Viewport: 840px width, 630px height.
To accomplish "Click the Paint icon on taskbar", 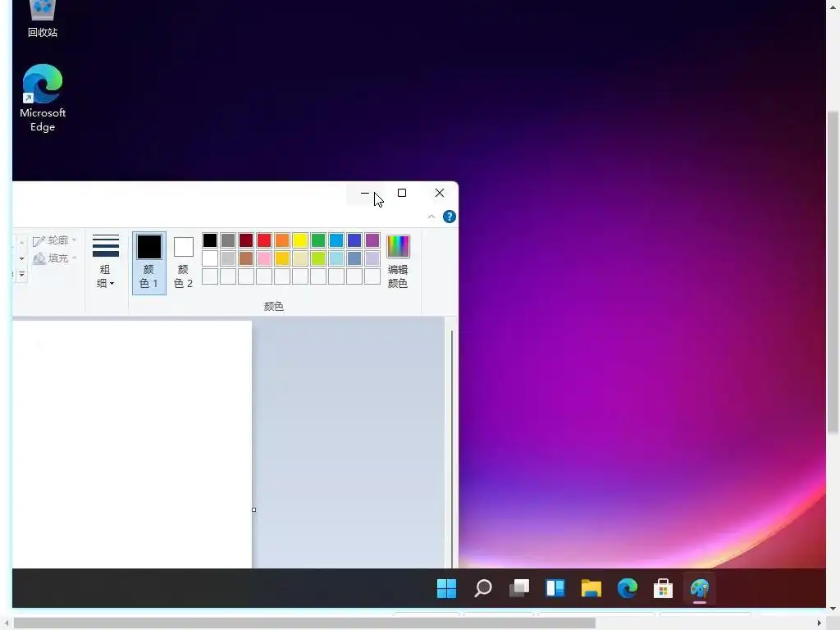I will click(x=700, y=588).
